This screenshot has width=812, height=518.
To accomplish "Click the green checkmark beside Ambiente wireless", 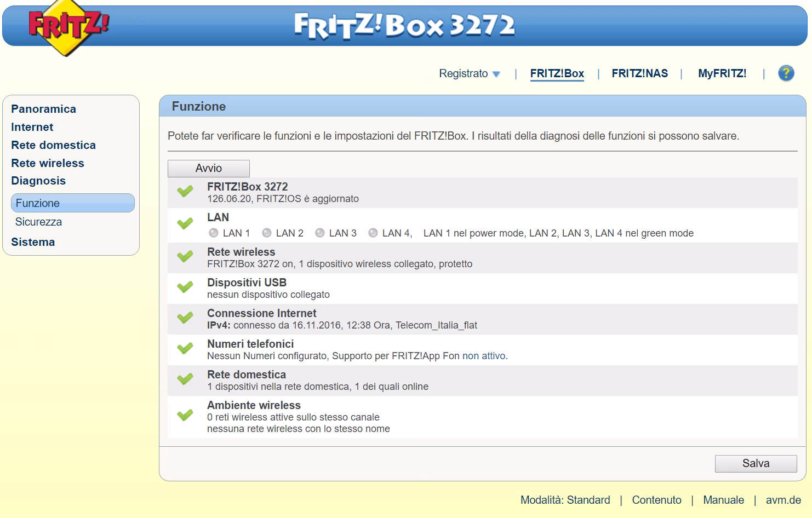I will [185, 415].
